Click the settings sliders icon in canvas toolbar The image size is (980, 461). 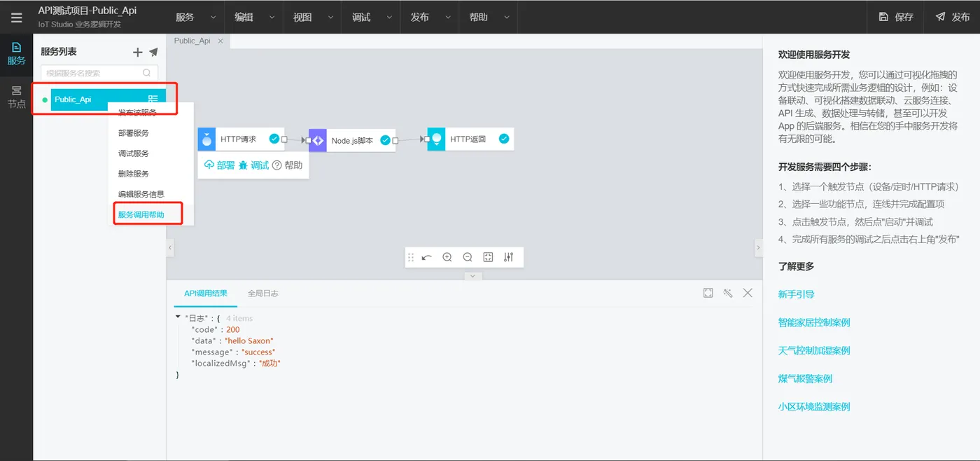tap(509, 257)
